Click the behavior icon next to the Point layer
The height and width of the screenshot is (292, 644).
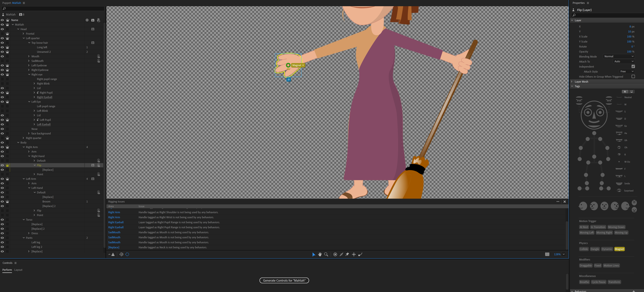pyautogui.click(x=99, y=174)
